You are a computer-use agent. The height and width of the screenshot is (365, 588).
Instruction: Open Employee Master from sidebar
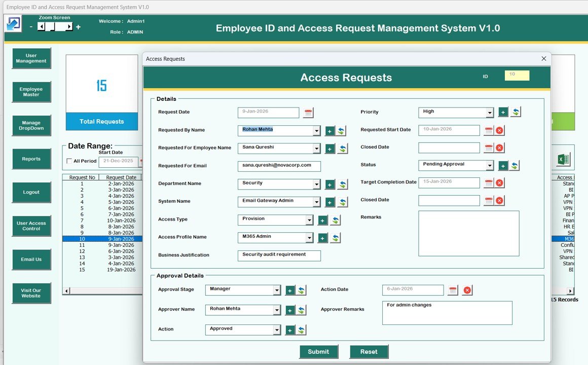pos(31,92)
